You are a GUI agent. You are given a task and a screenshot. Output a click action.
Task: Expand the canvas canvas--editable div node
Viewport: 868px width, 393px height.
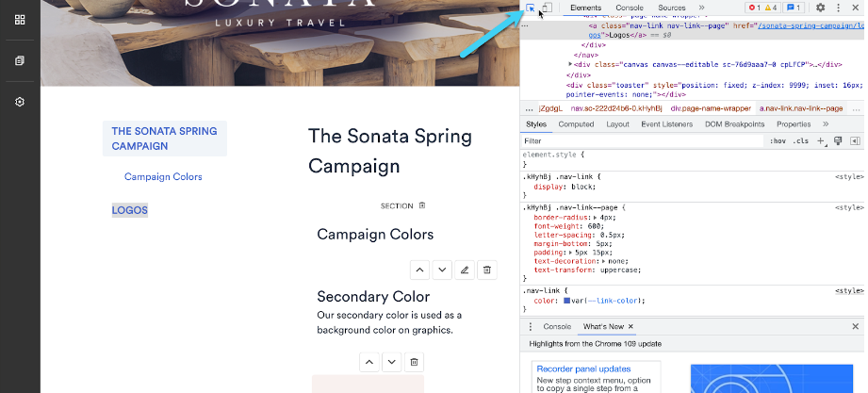coord(571,65)
